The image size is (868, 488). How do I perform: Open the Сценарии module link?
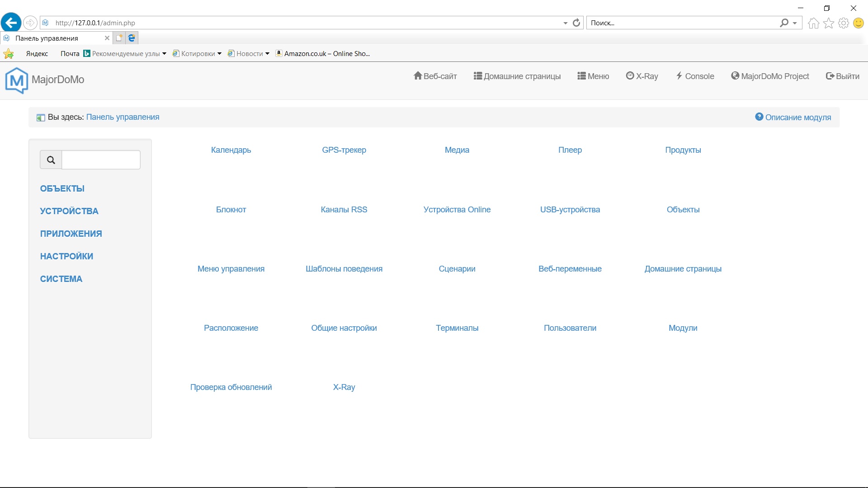click(x=457, y=269)
